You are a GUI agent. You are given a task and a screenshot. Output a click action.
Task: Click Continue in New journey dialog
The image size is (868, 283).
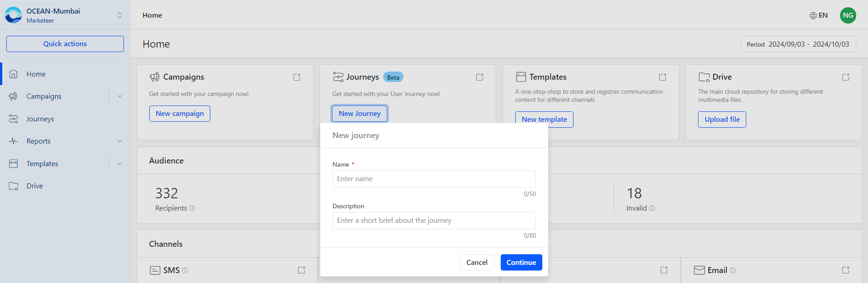tap(521, 263)
